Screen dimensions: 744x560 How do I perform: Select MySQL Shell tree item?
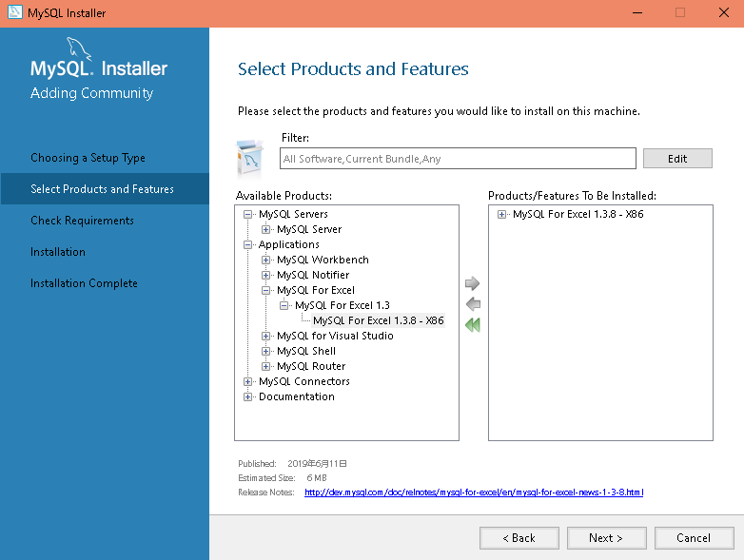pos(306,351)
